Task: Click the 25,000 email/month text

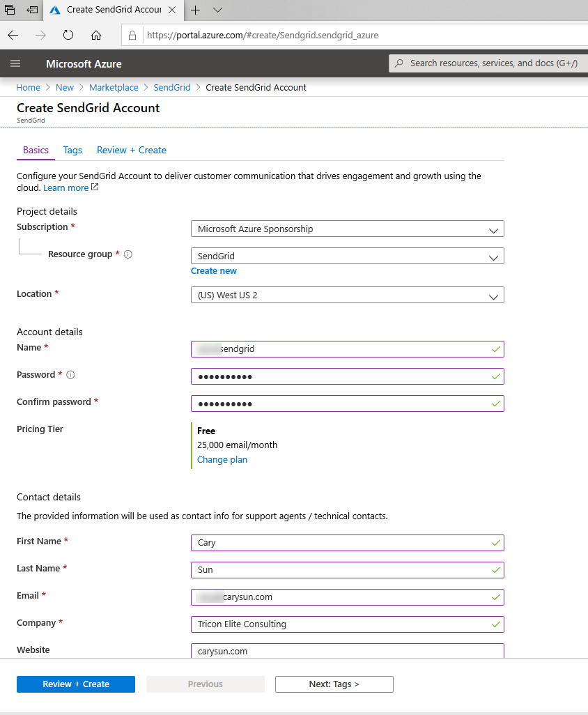Action: point(237,445)
